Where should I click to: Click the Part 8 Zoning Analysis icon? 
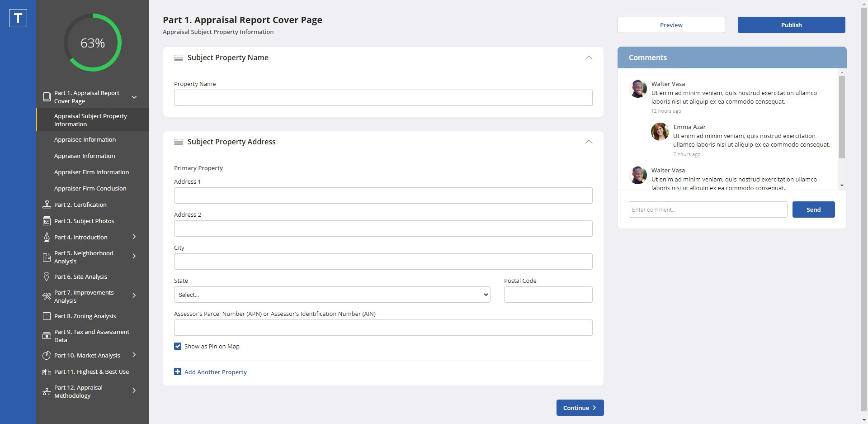tap(47, 316)
